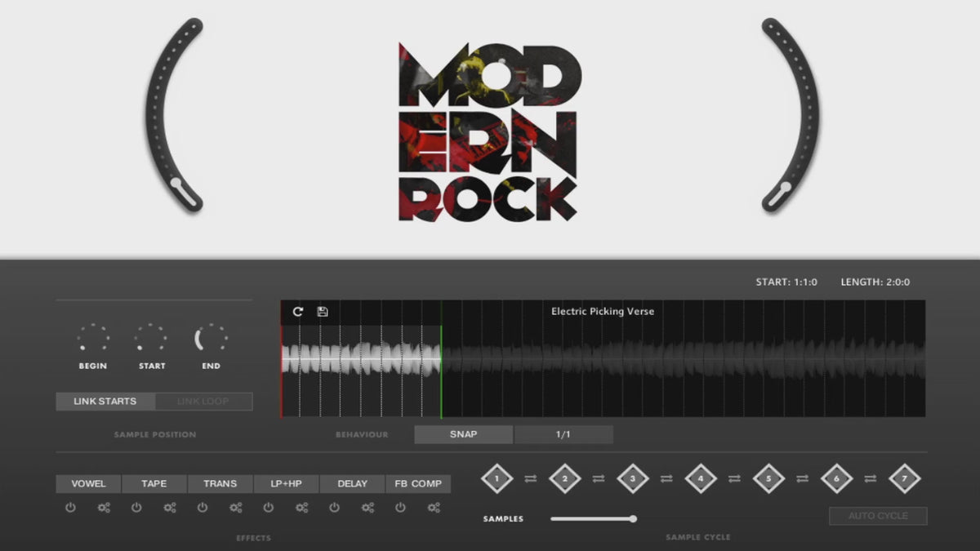Screen dimensions: 980x551
Task: Open the VOWEL effect settings gears icon
Action: click(x=104, y=508)
